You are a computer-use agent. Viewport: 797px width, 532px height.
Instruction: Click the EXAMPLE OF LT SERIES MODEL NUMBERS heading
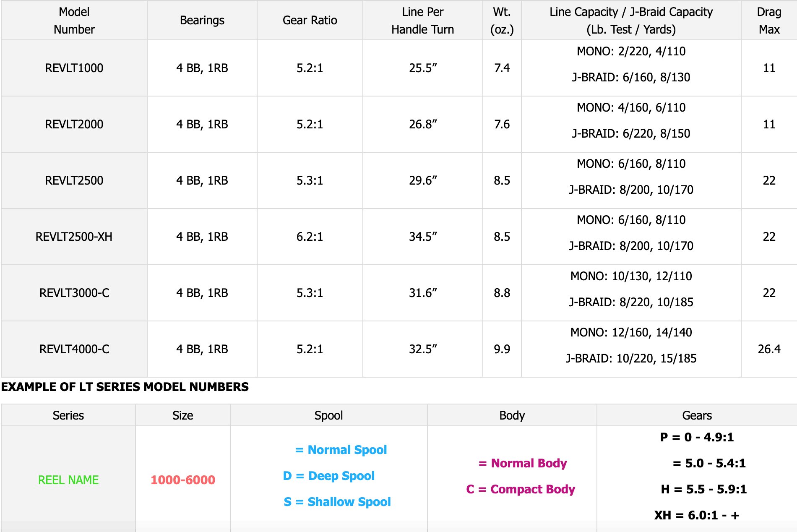(125, 387)
